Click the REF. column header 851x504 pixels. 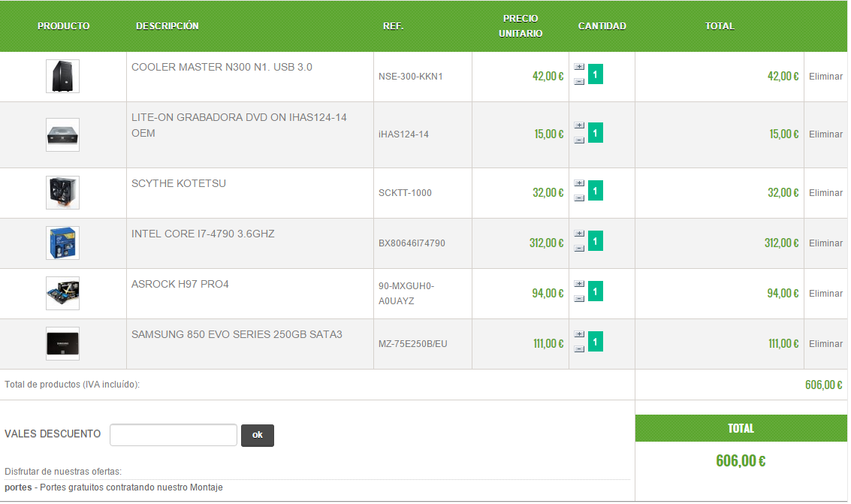pyautogui.click(x=394, y=26)
